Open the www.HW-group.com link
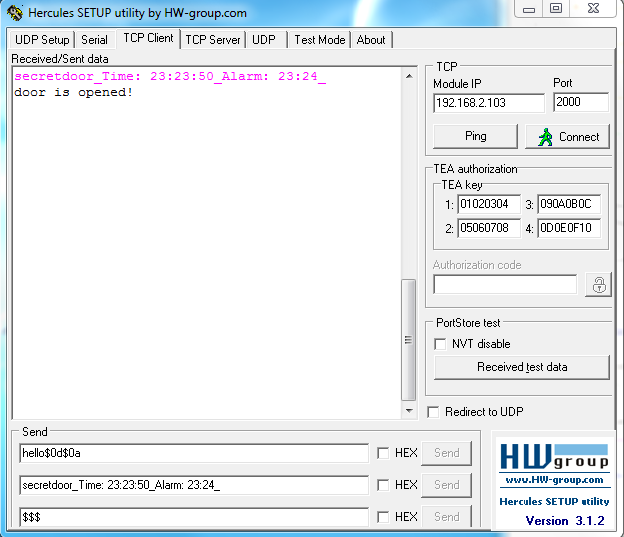This screenshot has height=537, width=624. 554,480
